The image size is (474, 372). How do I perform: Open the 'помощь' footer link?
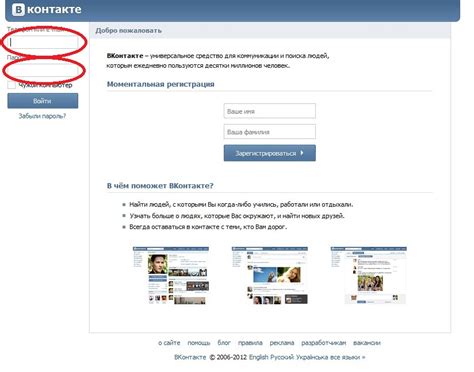[x=199, y=343]
